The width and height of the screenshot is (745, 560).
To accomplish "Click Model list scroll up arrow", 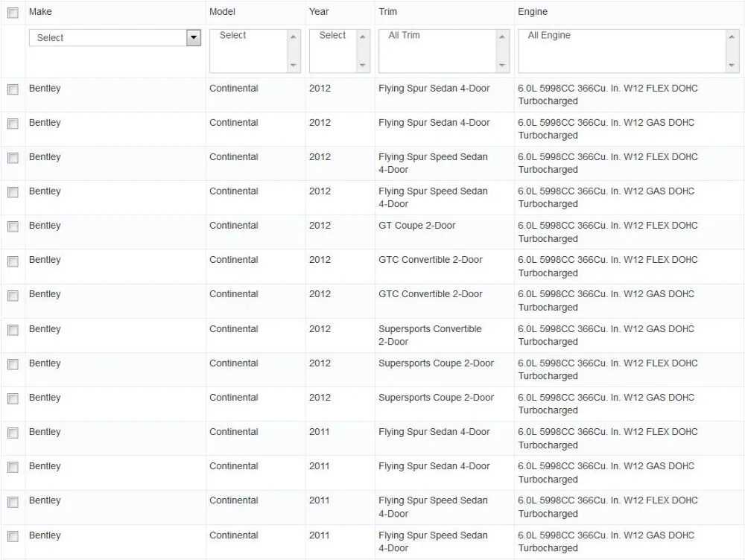I will coord(293,36).
